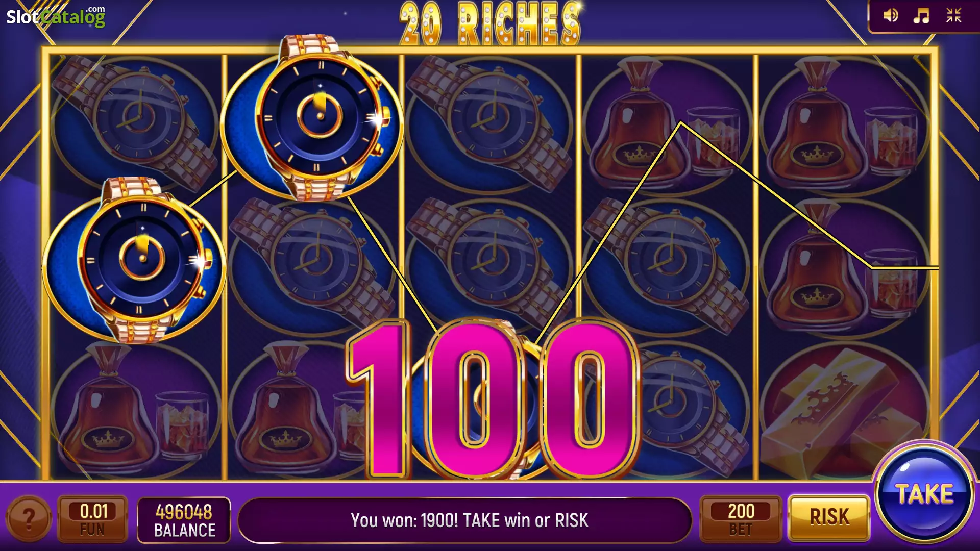Viewport: 980px width, 551px height.
Task: Click the highlighted watch on reel one
Action: tap(134, 260)
